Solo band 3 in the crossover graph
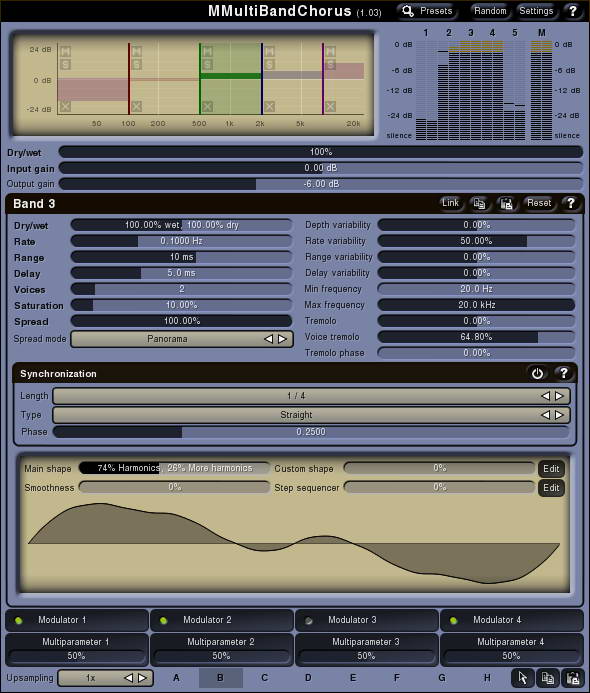 (x=207, y=65)
